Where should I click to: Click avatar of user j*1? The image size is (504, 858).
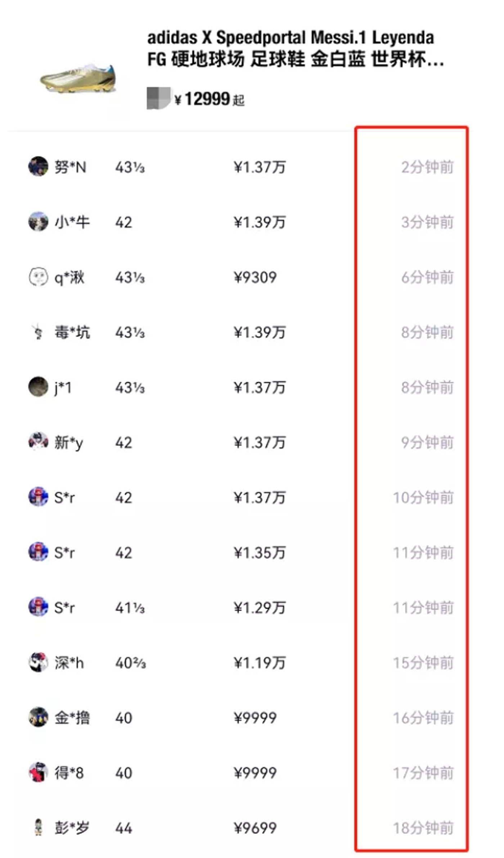38,387
